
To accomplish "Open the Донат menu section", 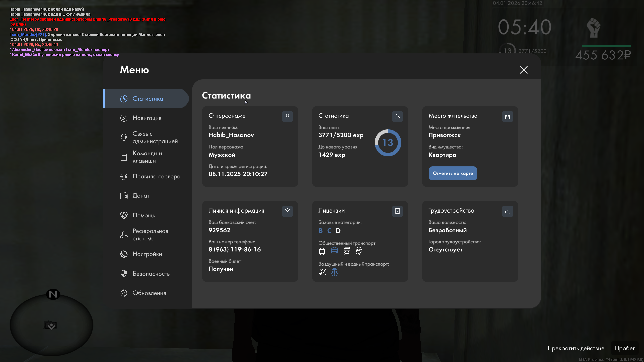I will (x=141, y=196).
